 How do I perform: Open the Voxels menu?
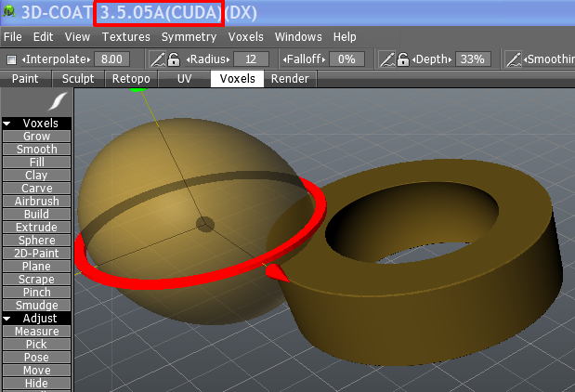pyautogui.click(x=245, y=36)
